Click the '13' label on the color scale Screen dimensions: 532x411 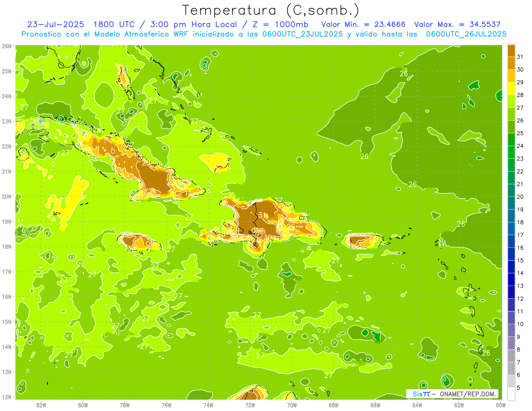pos(520,286)
